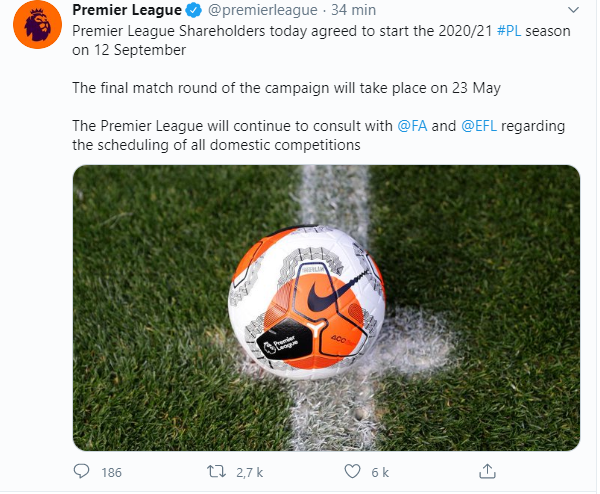Click the 6 k like count

(x=381, y=472)
